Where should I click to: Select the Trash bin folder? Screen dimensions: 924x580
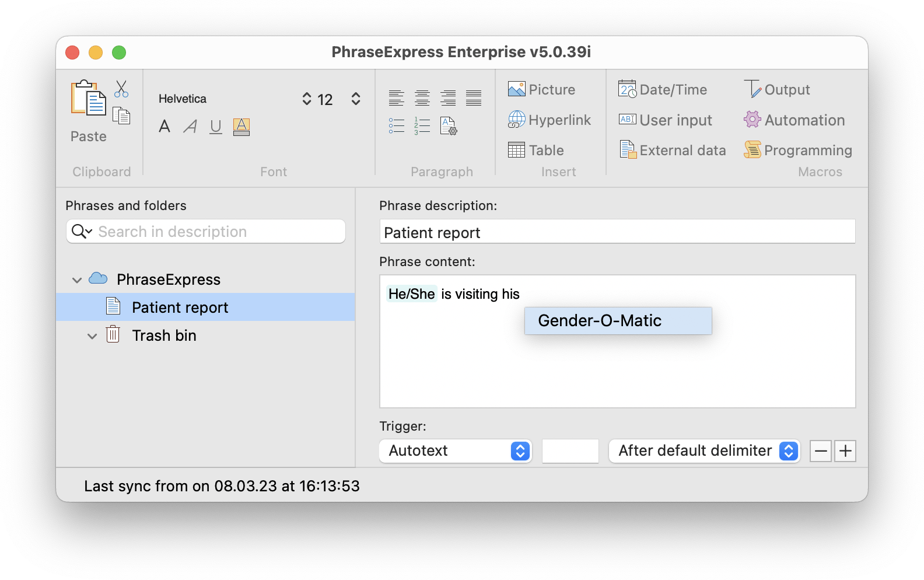coord(150,335)
